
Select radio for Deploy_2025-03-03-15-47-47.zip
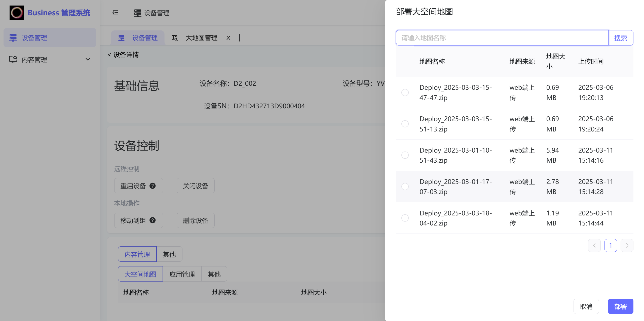coord(405,93)
